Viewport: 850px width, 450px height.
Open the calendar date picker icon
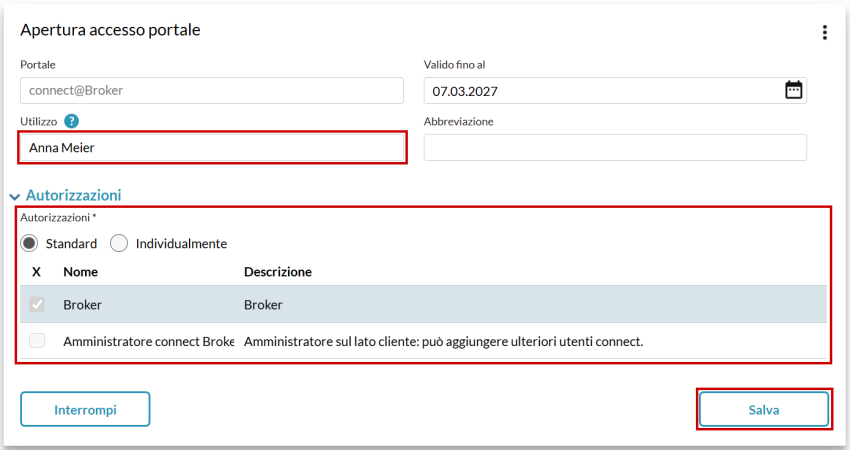point(794,90)
